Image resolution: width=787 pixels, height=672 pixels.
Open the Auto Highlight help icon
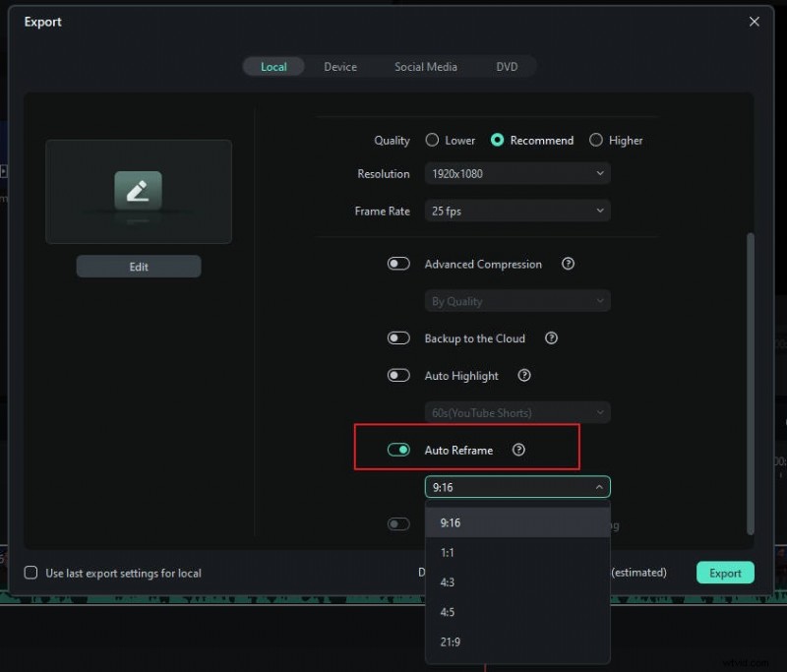pyautogui.click(x=524, y=375)
